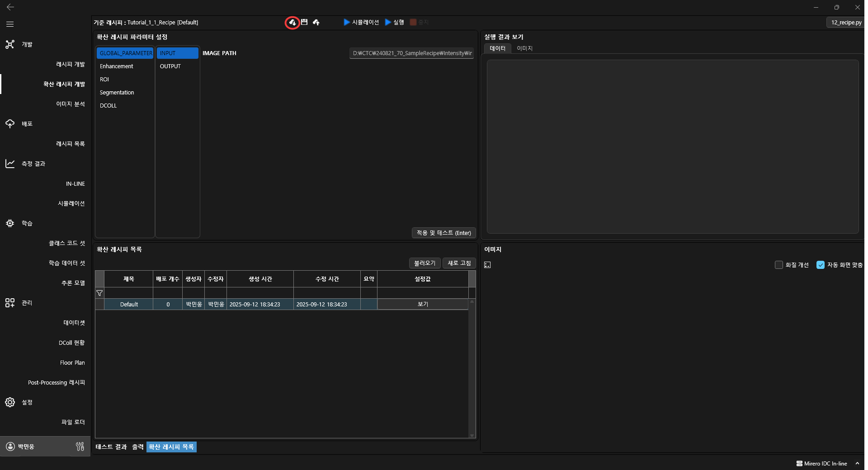Open the hamburger menu in the sidebar
Screen dimensions: 868x470
[x=10, y=24]
